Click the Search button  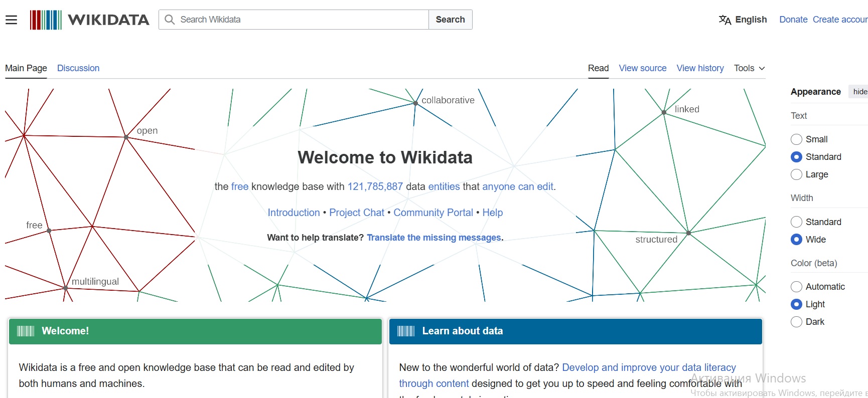pos(450,20)
